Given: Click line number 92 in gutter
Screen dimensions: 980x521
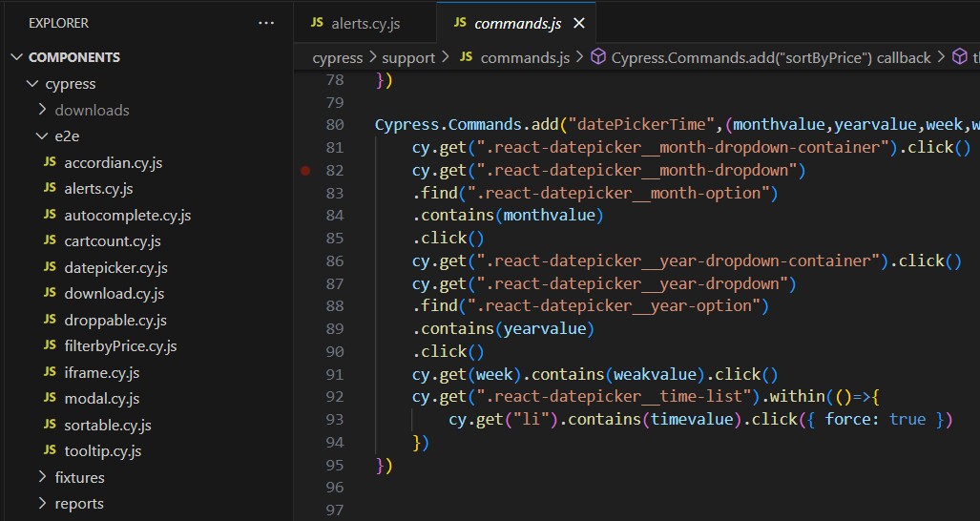Looking at the screenshot, I should pos(335,397).
